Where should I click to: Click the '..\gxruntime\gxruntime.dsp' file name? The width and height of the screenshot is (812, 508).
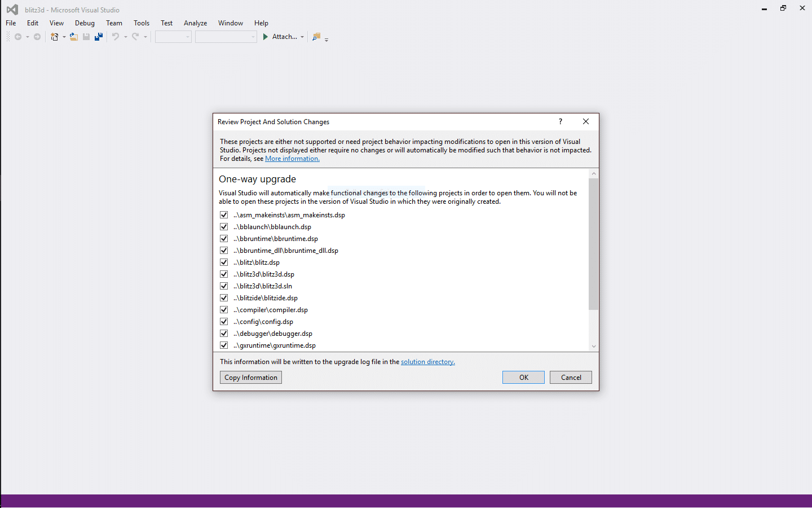[x=275, y=345]
